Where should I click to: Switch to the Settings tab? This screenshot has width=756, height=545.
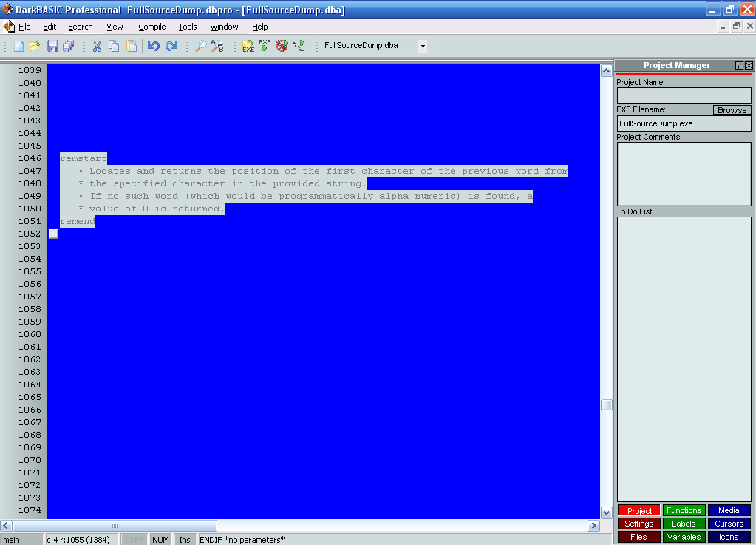[x=638, y=524]
